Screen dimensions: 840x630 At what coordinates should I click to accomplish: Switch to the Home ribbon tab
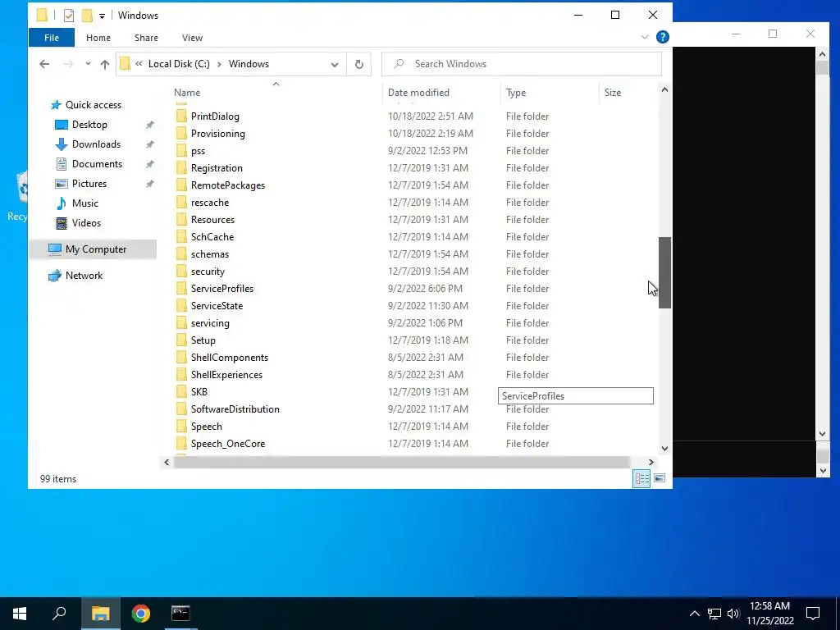(x=98, y=38)
